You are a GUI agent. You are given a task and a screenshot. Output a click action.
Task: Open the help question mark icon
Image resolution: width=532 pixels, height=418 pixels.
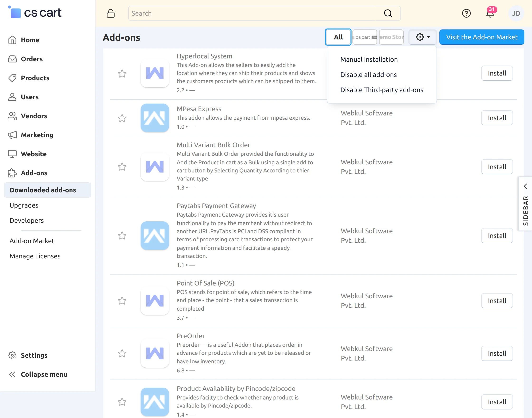coord(466,13)
